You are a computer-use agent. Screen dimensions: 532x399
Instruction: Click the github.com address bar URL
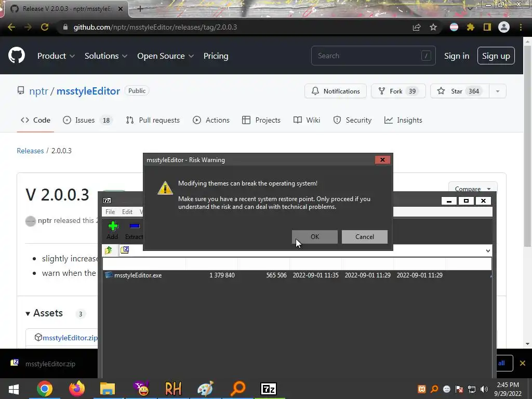pos(155,27)
